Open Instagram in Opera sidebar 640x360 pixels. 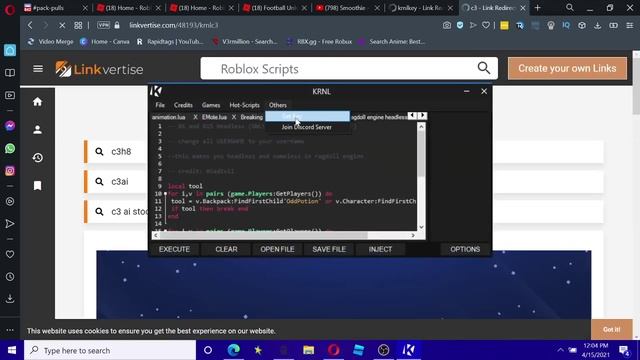point(10,171)
